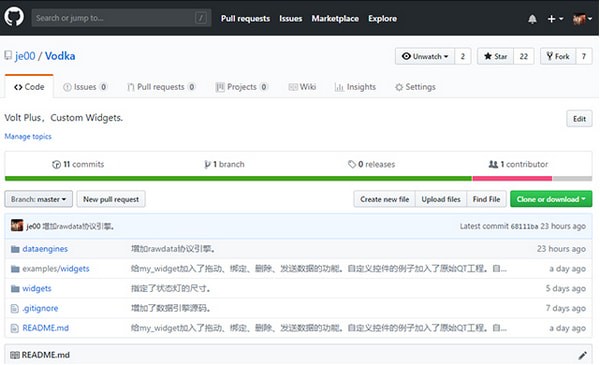The image size is (600, 365).
Task: Click the branch icon next to 1 branch
Action: [x=207, y=165]
